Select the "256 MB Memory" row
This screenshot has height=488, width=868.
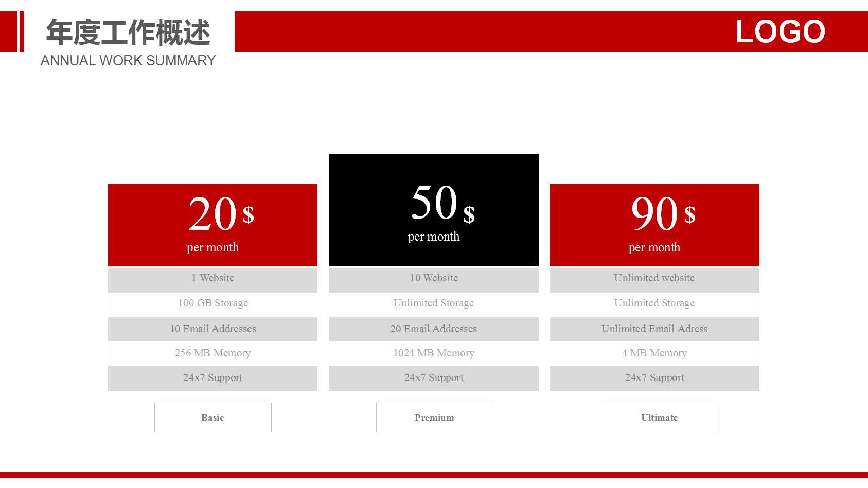212,353
